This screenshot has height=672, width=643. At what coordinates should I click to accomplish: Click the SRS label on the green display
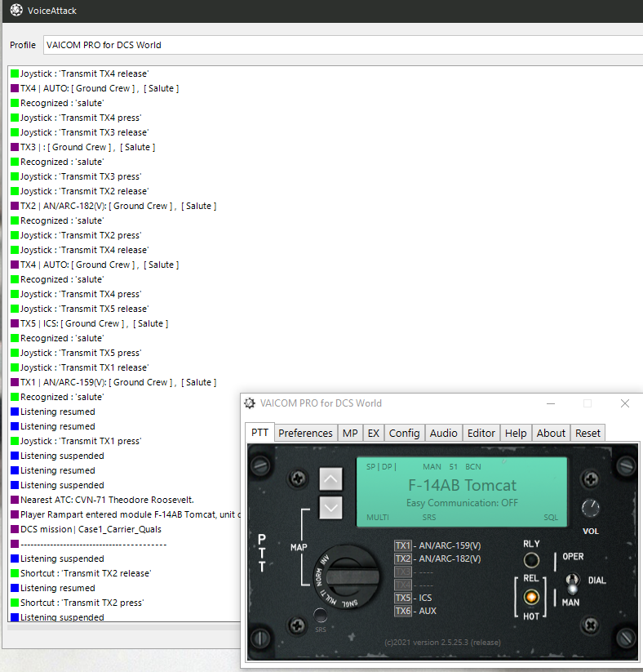point(429,518)
